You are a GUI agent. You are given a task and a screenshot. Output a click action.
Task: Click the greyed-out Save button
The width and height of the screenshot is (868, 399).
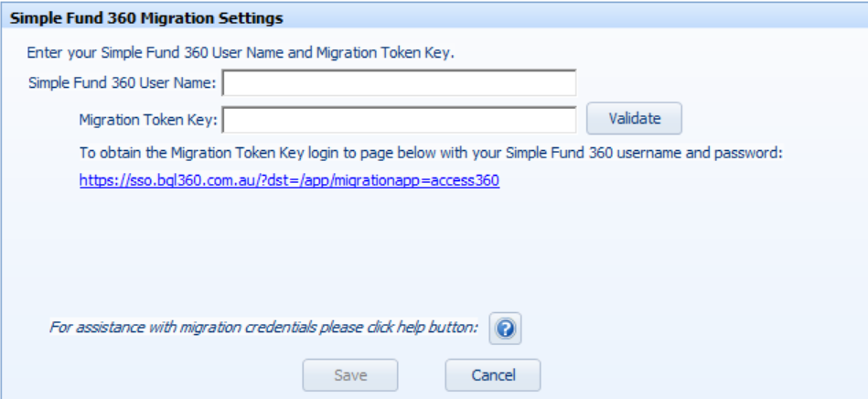[350, 375]
